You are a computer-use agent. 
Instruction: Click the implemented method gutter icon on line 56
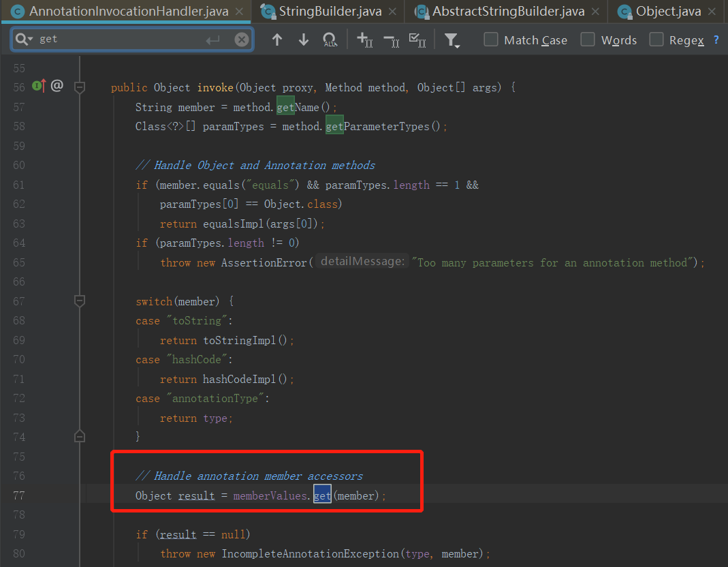(39, 87)
